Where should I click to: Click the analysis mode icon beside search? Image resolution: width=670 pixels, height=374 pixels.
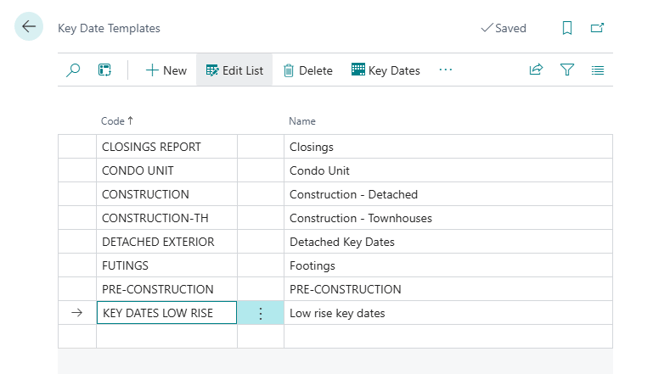click(x=104, y=70)
